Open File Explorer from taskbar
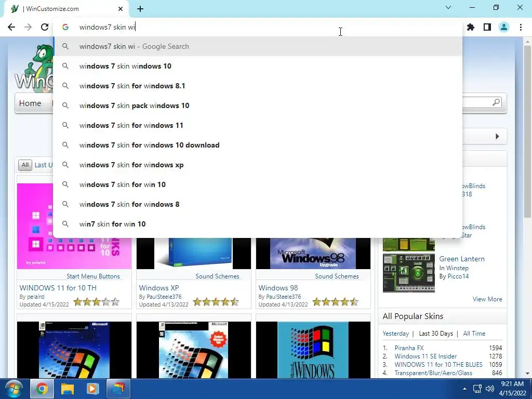This screenshot has height=399, width=532. 67,389
